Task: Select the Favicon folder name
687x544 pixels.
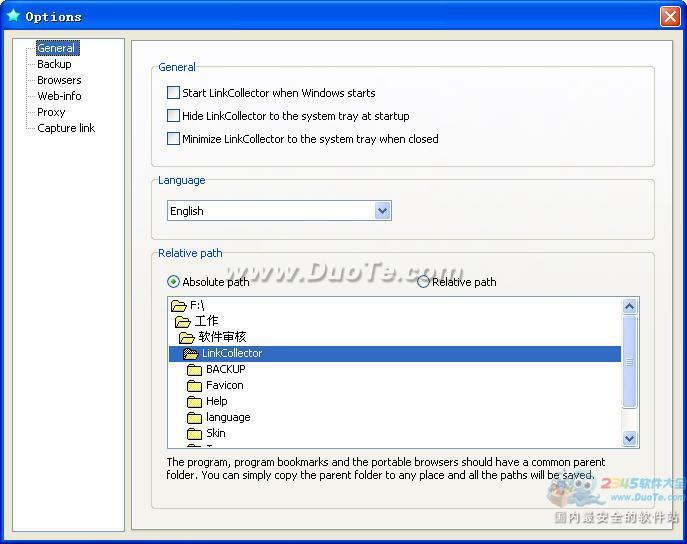Action: click(x=225, y=385)
